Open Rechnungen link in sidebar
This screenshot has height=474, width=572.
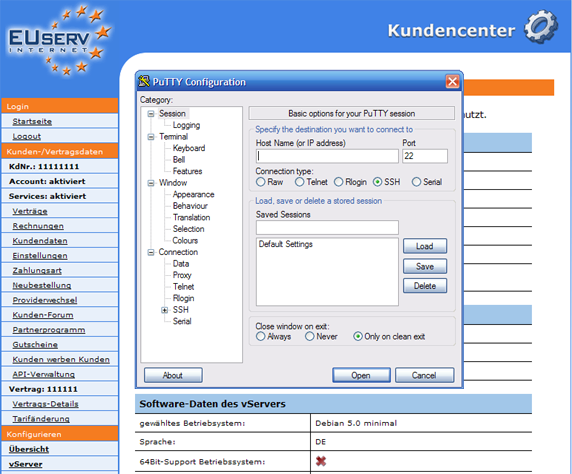pyautogui.click(x=38, y=226)
